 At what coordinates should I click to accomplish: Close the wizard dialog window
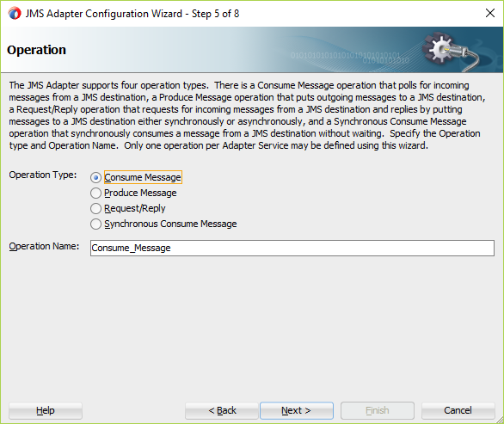point(490,13)
